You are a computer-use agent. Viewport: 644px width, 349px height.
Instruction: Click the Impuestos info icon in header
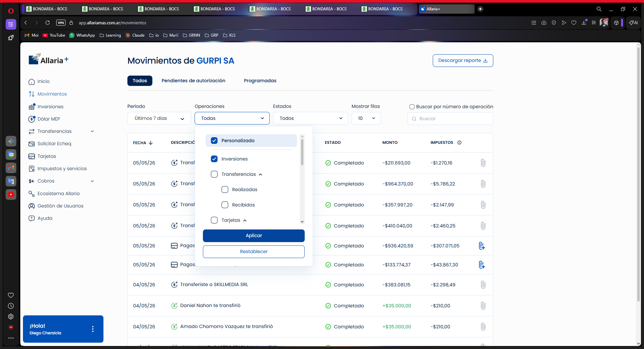tap(459, 143)
